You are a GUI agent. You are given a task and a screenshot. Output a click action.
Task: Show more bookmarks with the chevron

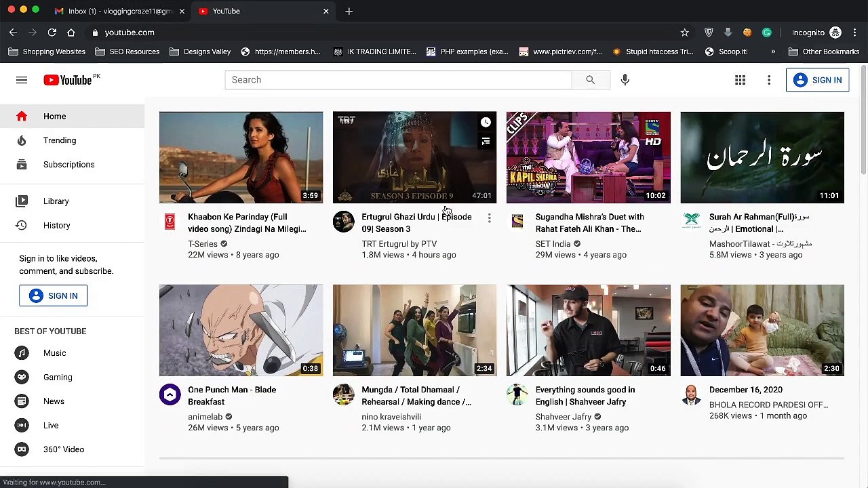[x=773, y=52]
